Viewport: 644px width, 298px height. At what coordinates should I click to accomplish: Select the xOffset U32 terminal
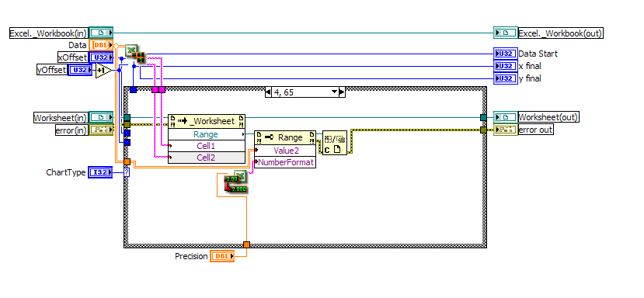(101, 57)
